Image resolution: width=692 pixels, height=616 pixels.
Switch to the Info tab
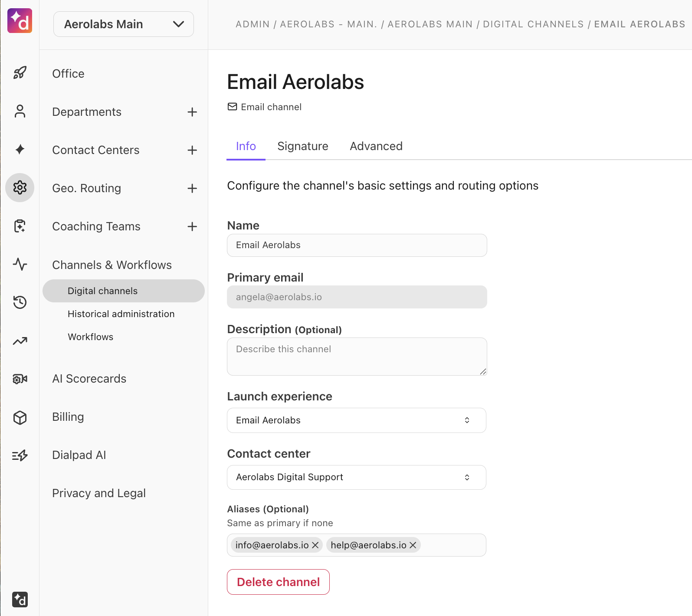coord(246,147)
